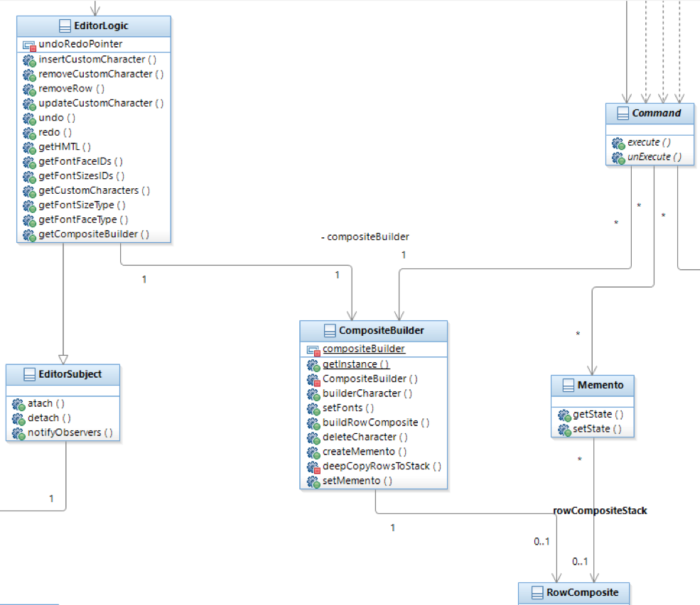
Task: Select the RowComposite class name
Action: (583, 592)
